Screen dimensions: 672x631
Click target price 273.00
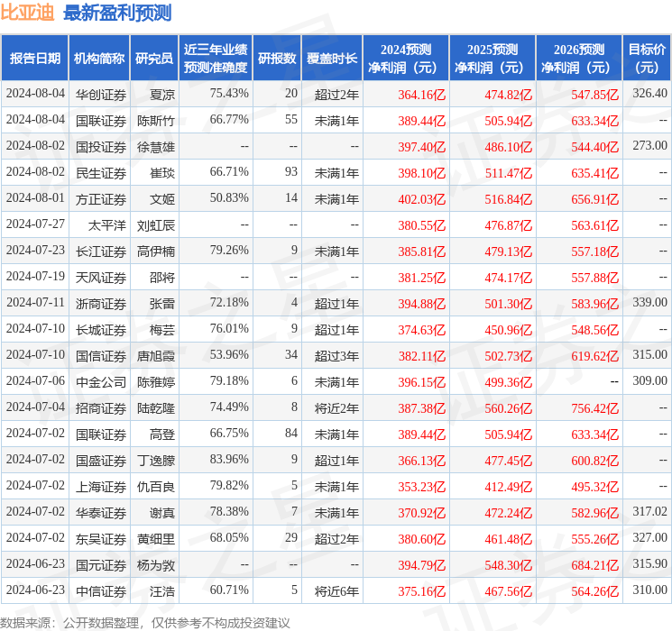[x=649, y=145]
